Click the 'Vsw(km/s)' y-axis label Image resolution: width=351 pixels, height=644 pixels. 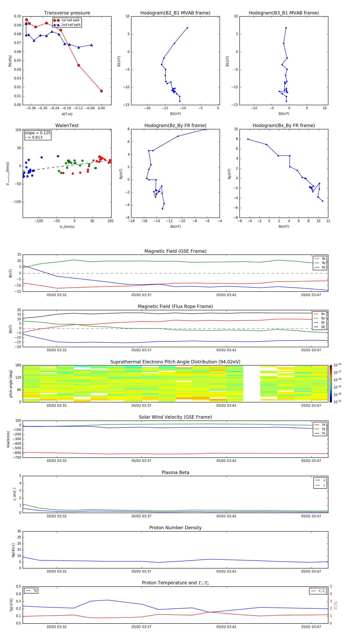point(8,439)
